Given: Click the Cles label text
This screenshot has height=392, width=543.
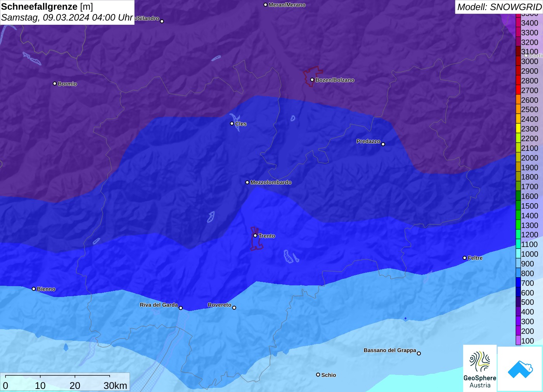Looking at the screenshot, I should click(x=241, y=124).
